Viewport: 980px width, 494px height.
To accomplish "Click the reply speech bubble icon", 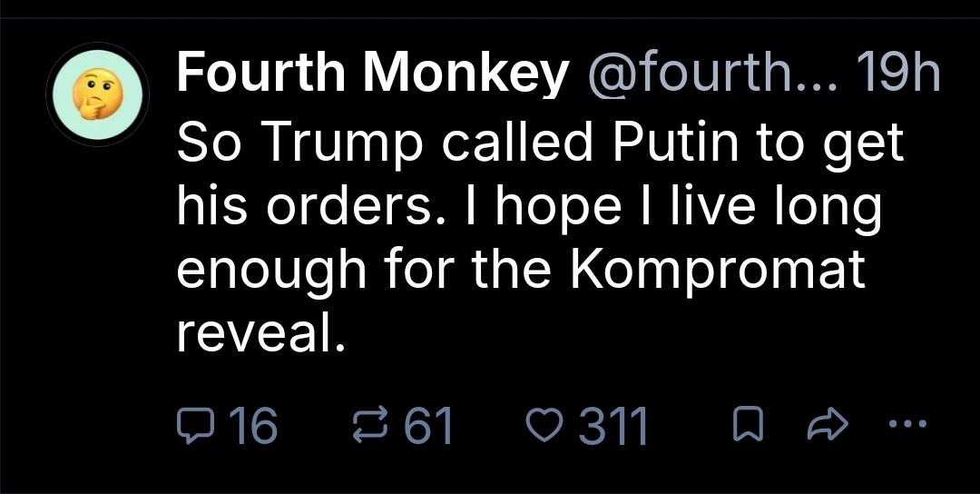I will tap(191, 424).
